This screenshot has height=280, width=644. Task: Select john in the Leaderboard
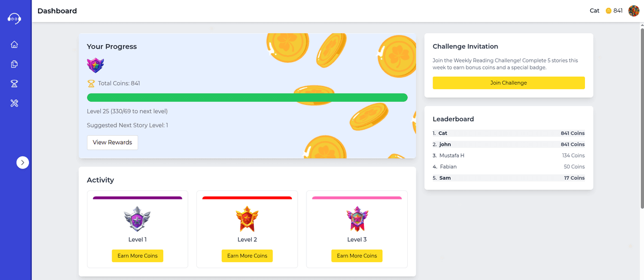(x=445, y=144)
